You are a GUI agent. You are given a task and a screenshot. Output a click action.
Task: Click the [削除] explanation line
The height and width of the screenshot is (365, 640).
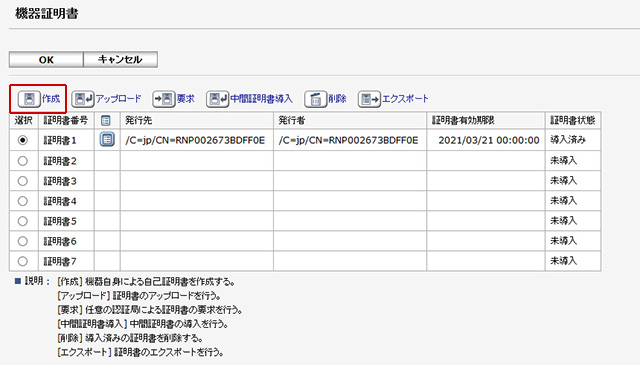[130, 338]
